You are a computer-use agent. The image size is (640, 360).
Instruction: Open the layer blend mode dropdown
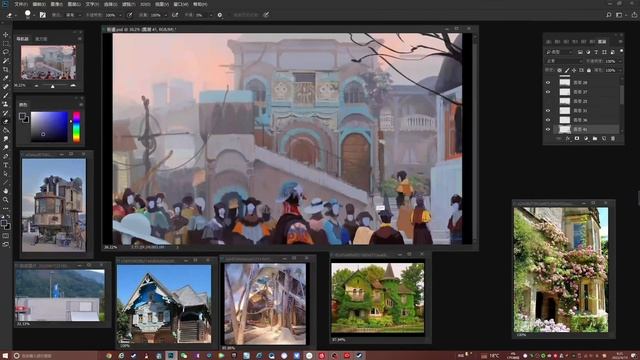click(564, 61)
